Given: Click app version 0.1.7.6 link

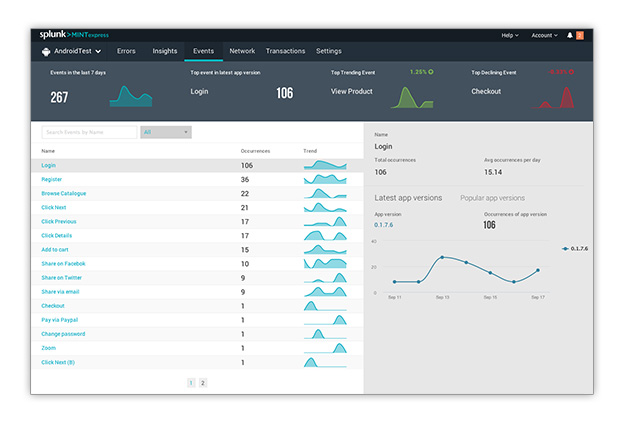Looking at the screenshot, I should click(x=383, y=225).
